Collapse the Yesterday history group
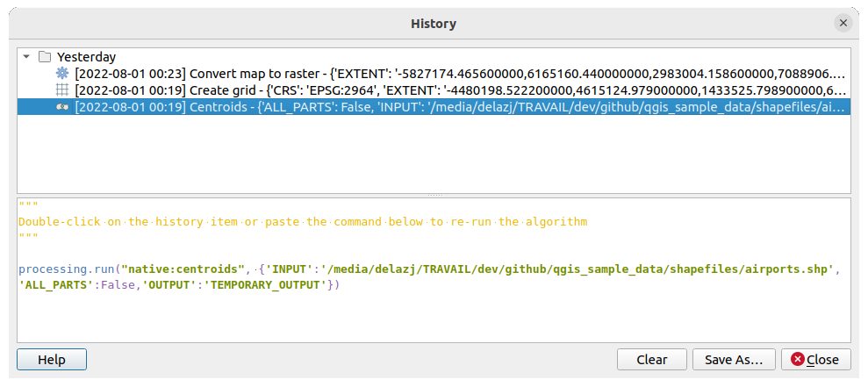The height and width of the screenshot is (387, 868). coord(26,57)
